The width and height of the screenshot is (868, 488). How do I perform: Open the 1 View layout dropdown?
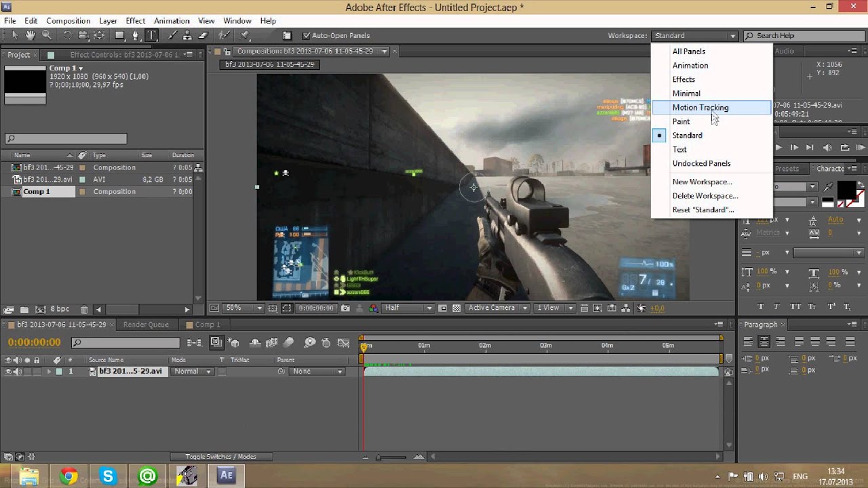click(x=555, y=308)
